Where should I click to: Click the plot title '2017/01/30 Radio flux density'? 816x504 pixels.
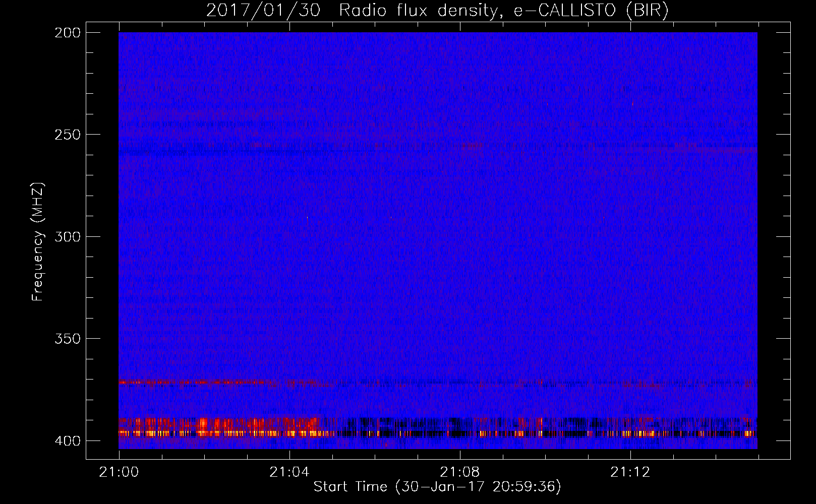[437, 10]
